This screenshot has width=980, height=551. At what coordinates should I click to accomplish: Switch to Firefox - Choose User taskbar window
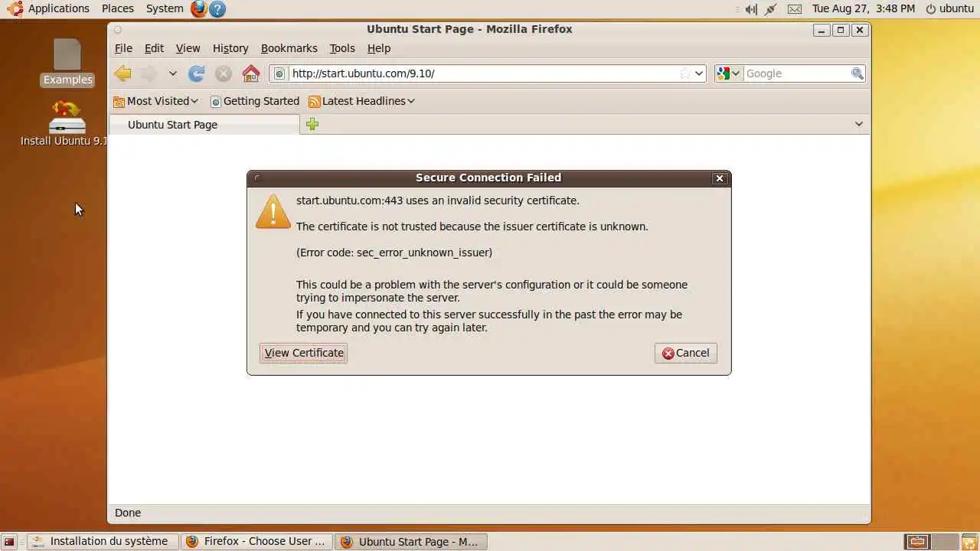(x=256, y=541)
